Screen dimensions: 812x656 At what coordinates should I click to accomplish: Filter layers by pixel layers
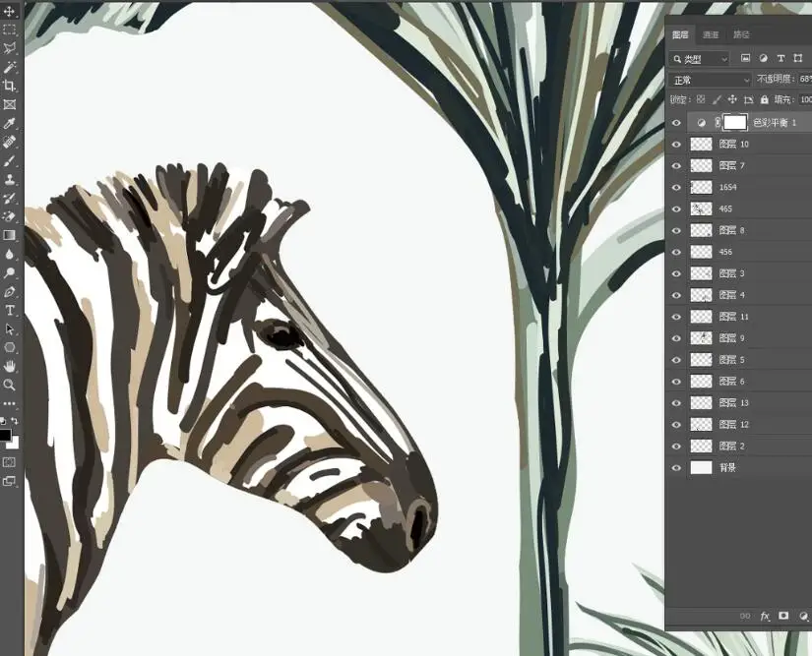tap(745, 58)
